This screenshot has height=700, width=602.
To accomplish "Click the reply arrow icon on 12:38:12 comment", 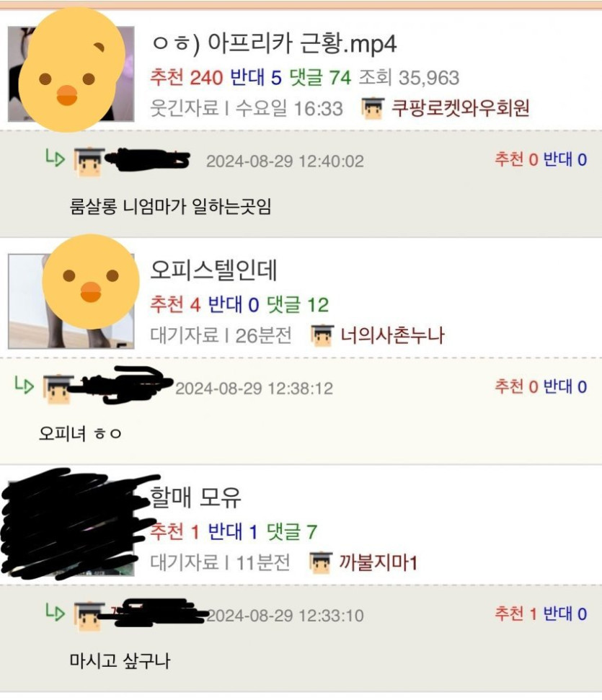I will [x=24, y=385].
